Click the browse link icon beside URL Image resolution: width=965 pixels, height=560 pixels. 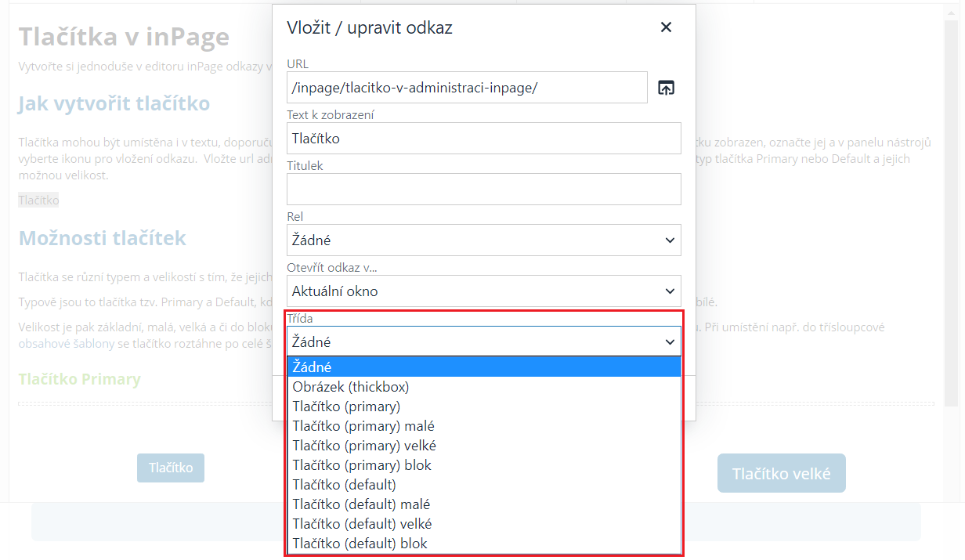click(x=666, y=88)
